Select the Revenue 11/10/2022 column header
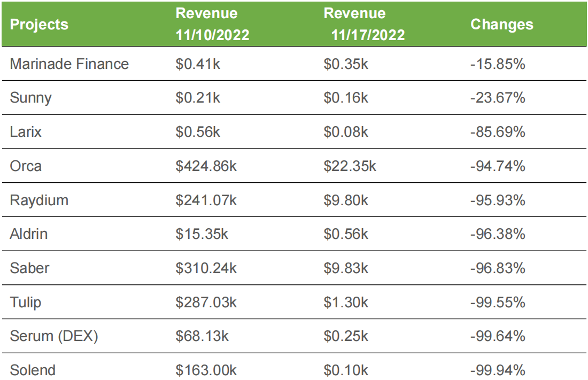The image size is (588, 380). 212,24
